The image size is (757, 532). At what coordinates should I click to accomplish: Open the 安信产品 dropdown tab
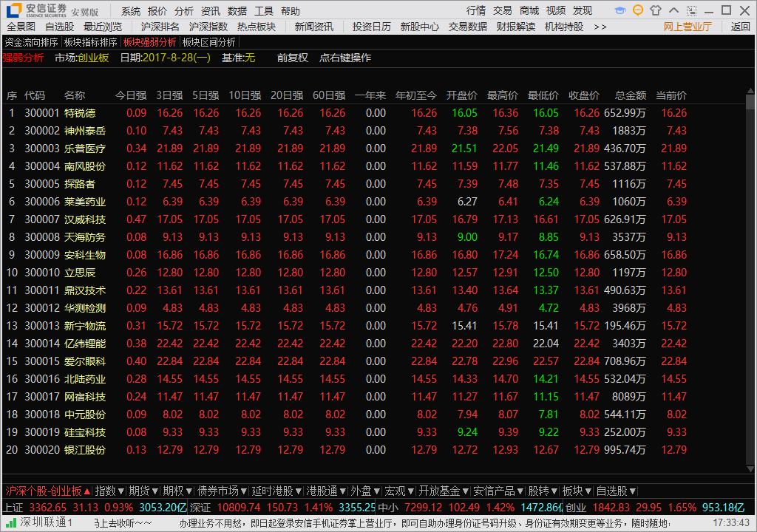[498, 491]
